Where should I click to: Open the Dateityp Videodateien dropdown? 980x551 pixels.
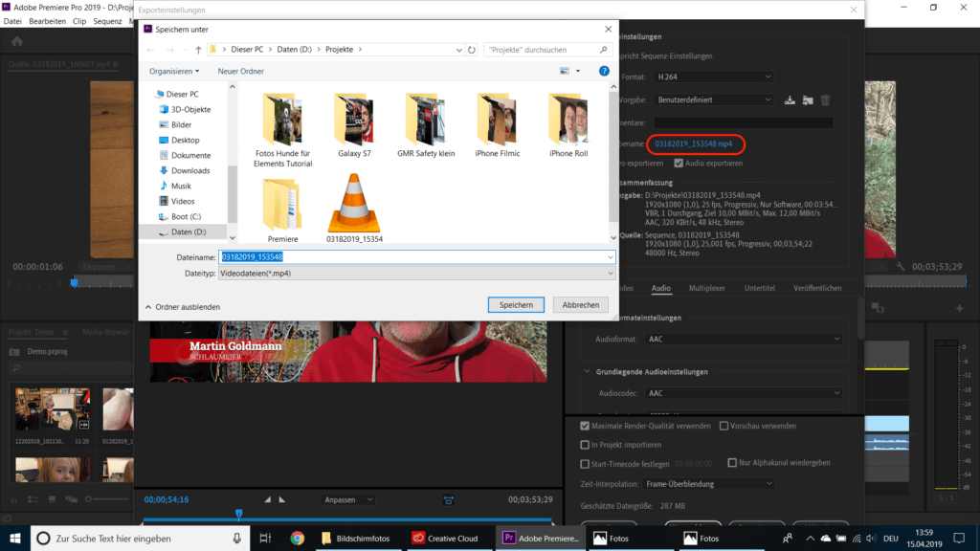(609, 274)
